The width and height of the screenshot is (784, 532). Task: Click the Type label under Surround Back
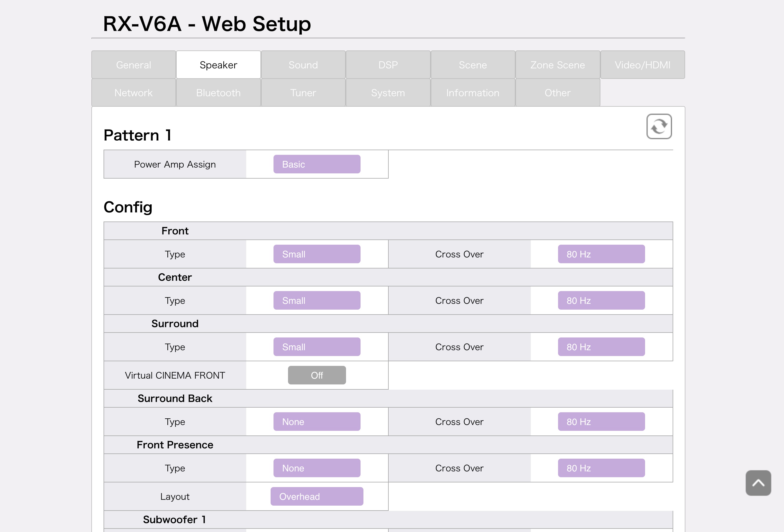coord(175,422)
